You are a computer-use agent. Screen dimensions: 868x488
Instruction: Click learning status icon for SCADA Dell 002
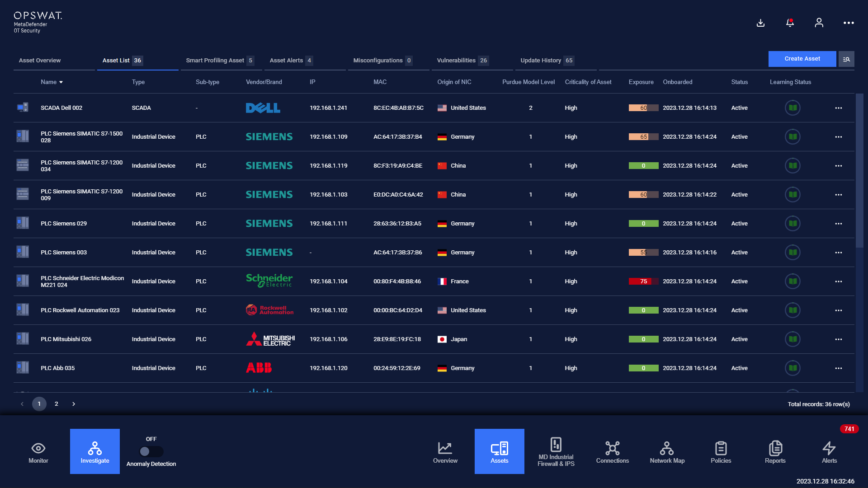tap(793, 108)
